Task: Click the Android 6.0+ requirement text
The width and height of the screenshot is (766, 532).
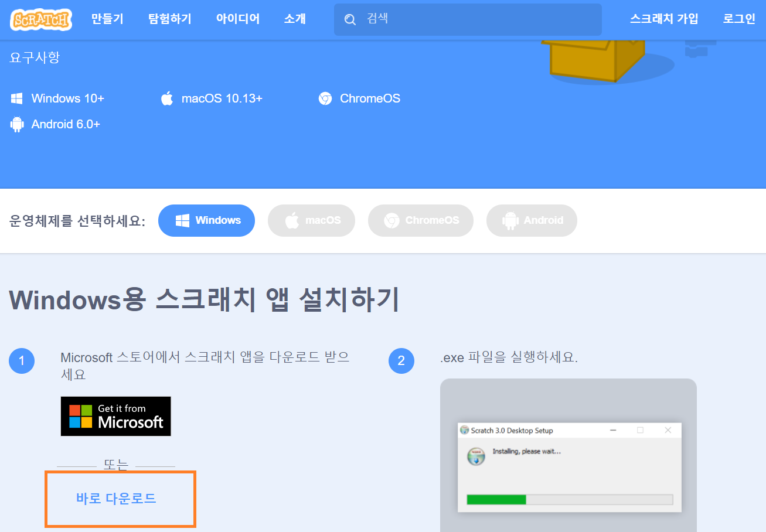Action: (x=66, y=124)
